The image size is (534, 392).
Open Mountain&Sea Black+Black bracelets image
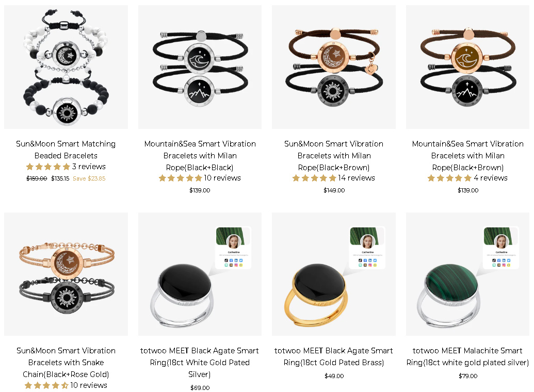[x=200, y=67]
